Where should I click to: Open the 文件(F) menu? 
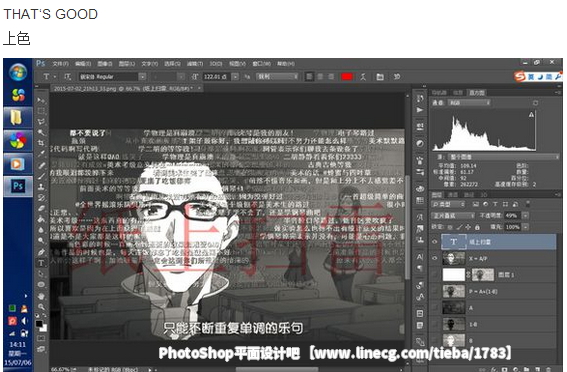[x=60, y=64]
